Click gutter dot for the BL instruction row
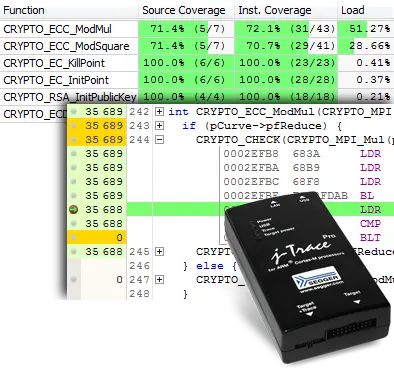The width and height of the screenshot is (394, 368). 74,196
